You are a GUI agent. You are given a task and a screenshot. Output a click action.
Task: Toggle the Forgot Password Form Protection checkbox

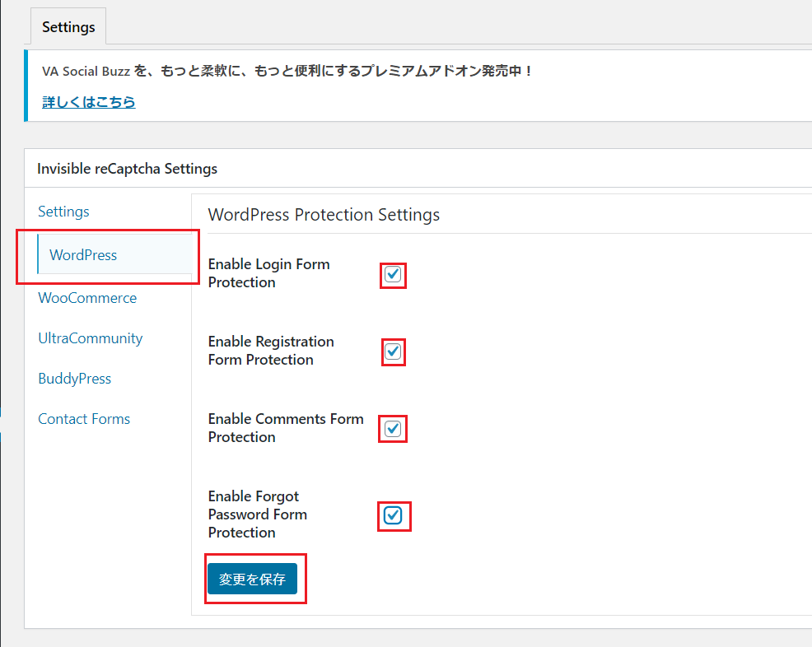pos(393,515)
